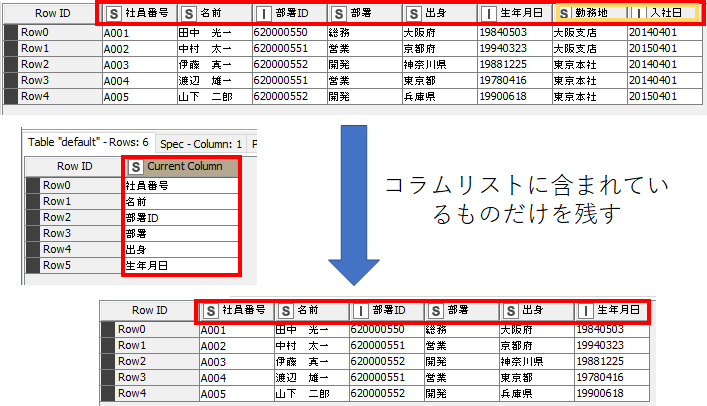
Task: Select Row4 row header in the lower result table
Action: pyautogui.click(x=149, y=393)
